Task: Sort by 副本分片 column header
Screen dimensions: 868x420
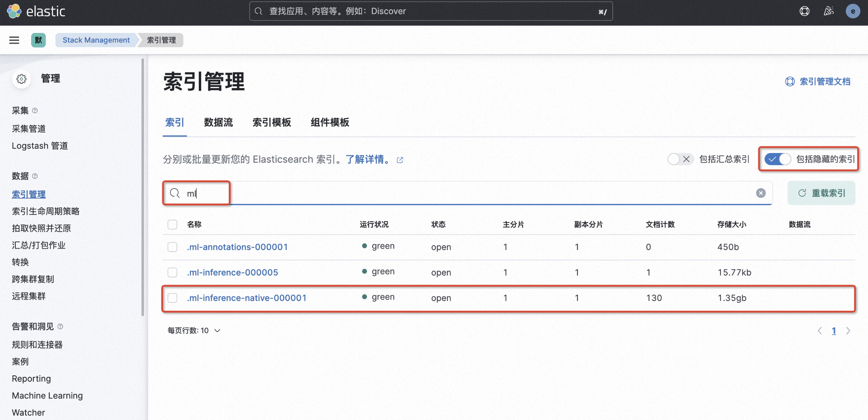Action: [x=589, y=225]
